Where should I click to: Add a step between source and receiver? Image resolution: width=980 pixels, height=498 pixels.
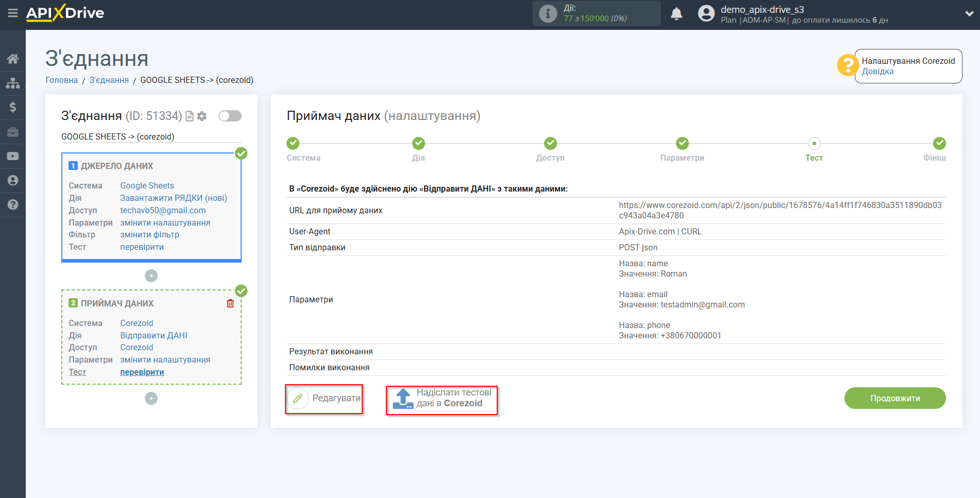[x=151, y=276]
